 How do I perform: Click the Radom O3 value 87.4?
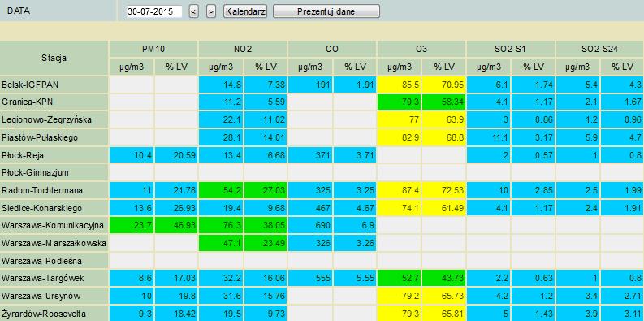click(x=400, y=191)
